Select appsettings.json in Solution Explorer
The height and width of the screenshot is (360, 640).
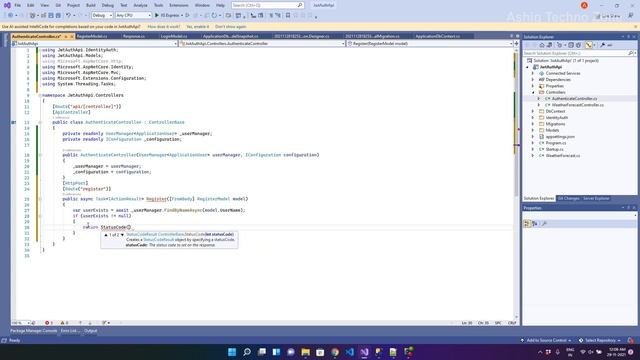(560, 137)
